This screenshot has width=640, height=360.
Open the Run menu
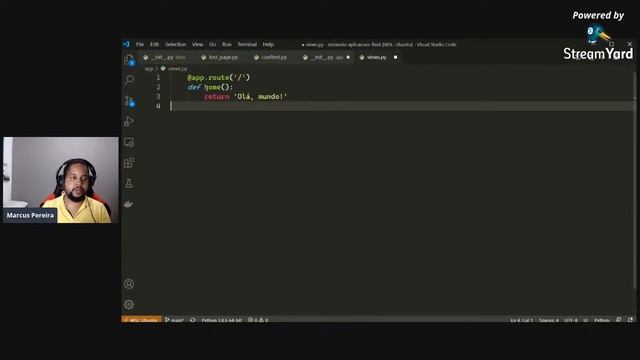tap(227, 44)
